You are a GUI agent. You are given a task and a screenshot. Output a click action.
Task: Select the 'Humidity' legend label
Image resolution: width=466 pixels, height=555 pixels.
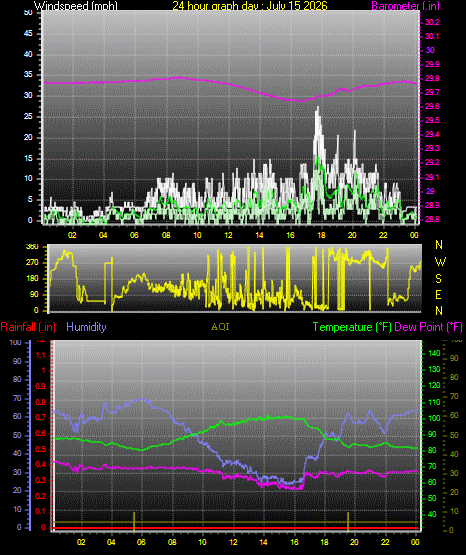[86, 327]
